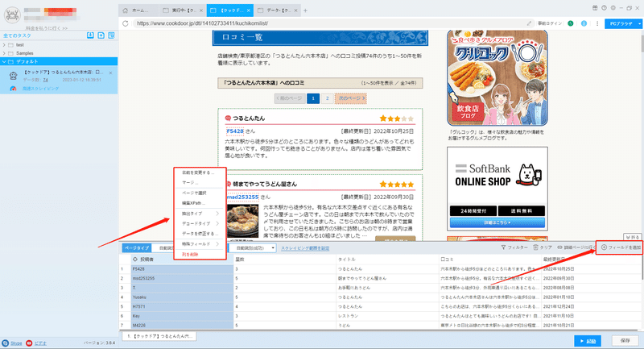The height and width of the screenshot is (349, 644).
Task: Click the light-blue round icon in browser toolbar
Action: click(584, 23)
